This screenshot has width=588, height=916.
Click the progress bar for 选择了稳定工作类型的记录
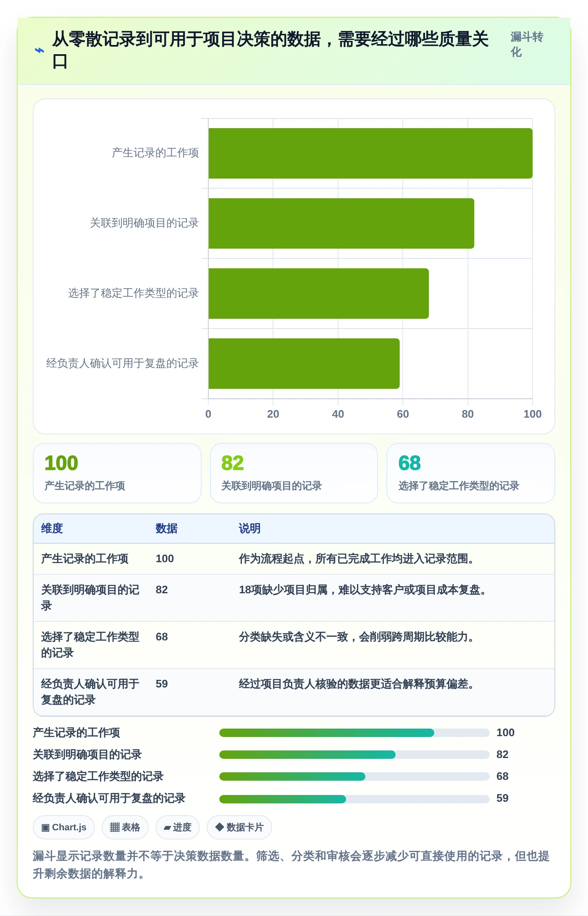tap(354, 776)
